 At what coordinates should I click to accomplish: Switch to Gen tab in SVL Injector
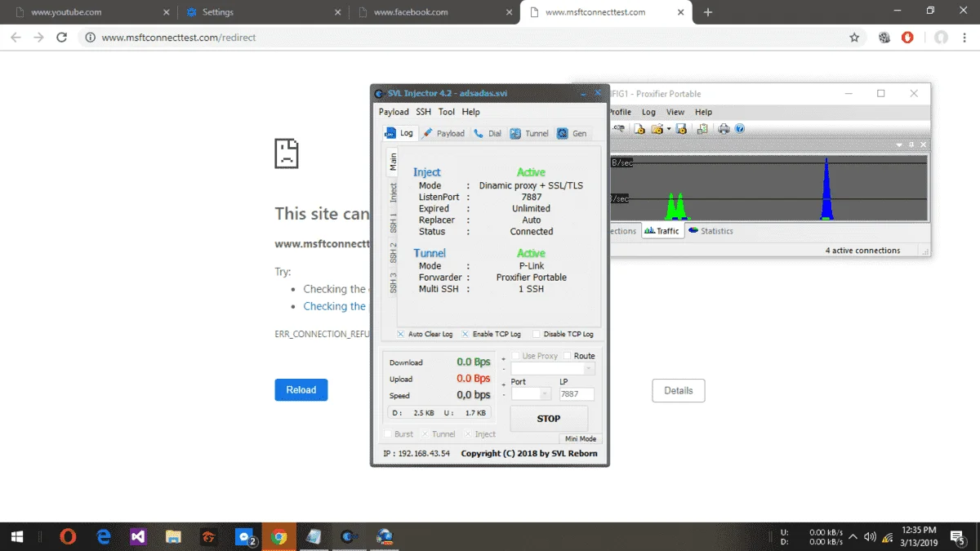[572, 133]
